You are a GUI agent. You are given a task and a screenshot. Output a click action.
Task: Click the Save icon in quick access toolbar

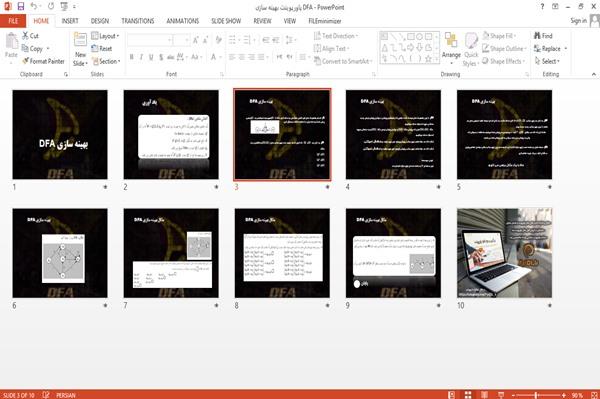21,7
